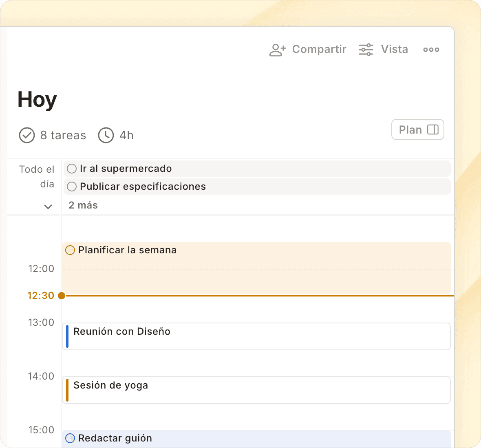Click the current time marker dot
This screenshot has height=448, width=481.
(62, 296)
